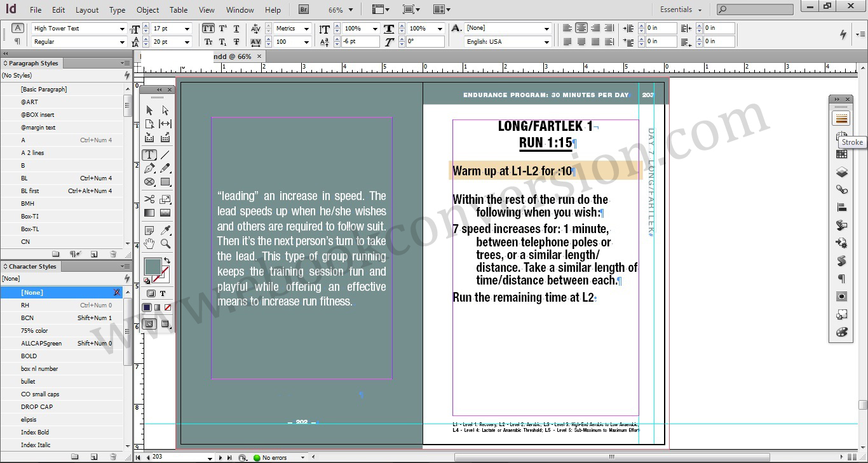This screenshot has width=868, height=463.
Task: Click the fill color swatch in toolbox
Action: click(153, 267)
